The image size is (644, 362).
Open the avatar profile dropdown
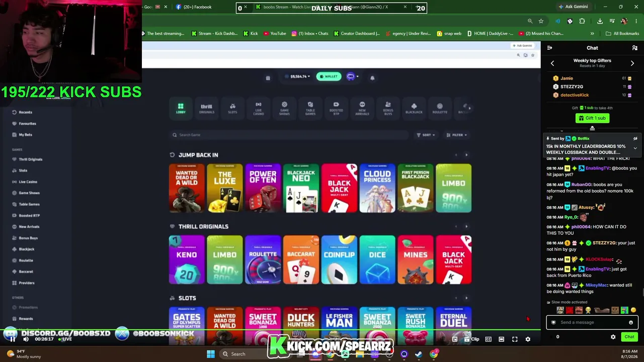pos(352,76)
